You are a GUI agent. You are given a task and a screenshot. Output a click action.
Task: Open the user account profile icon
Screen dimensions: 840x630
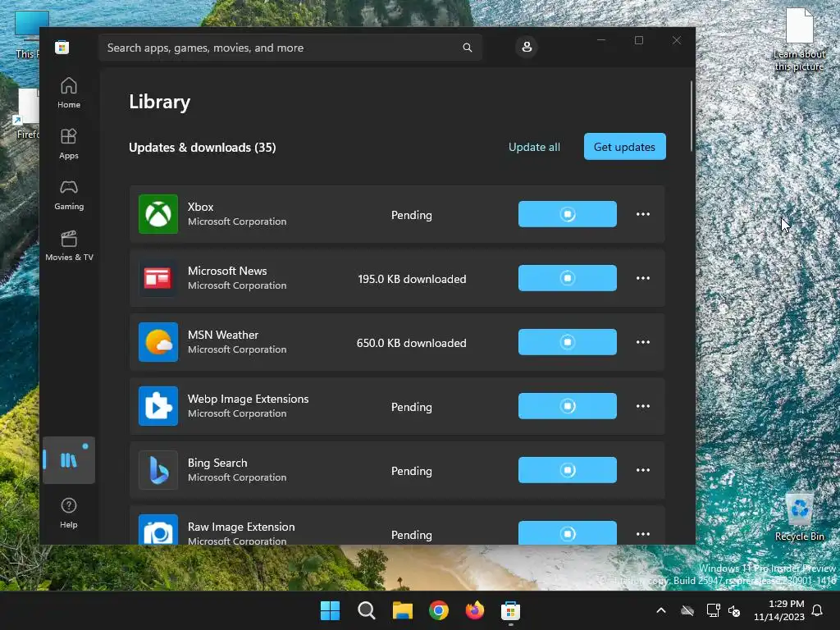[x=527, y=47]
